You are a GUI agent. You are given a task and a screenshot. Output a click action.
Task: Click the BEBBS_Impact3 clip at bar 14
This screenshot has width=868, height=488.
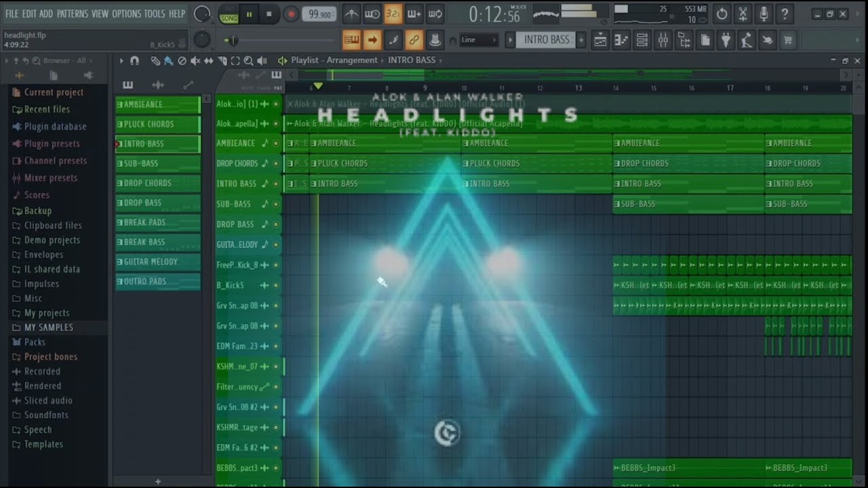point(688,468)
